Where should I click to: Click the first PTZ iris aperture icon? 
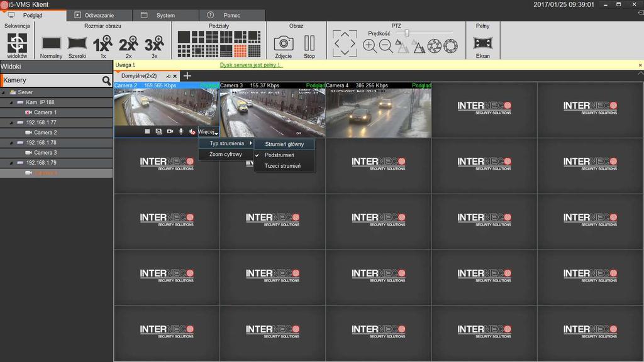[x=434, y=46]
